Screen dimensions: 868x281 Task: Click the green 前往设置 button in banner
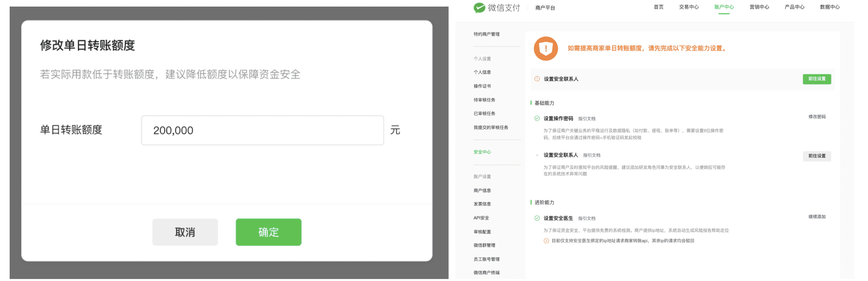coord(816,79)
